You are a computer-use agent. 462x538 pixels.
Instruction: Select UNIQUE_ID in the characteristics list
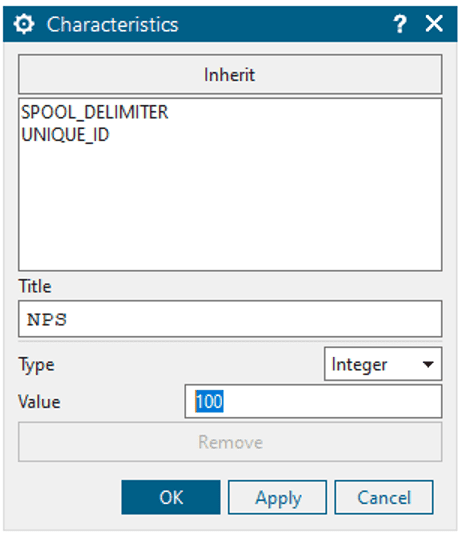click(65, 134)
